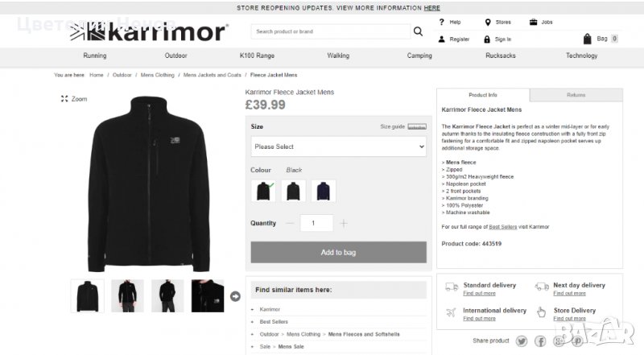Open the shopping bag icon
Image resolution: width=644 pixels, height=355 pixels.
588,39
